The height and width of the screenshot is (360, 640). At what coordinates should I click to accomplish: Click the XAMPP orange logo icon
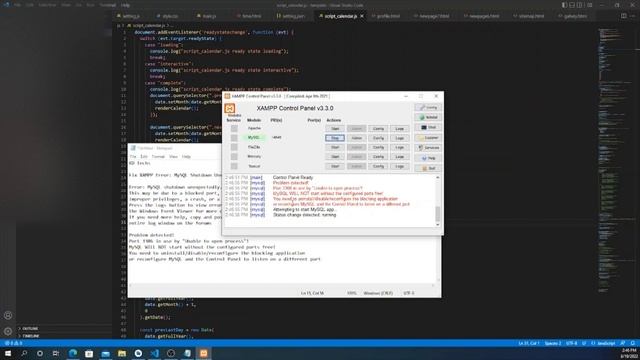pos(230,108)
